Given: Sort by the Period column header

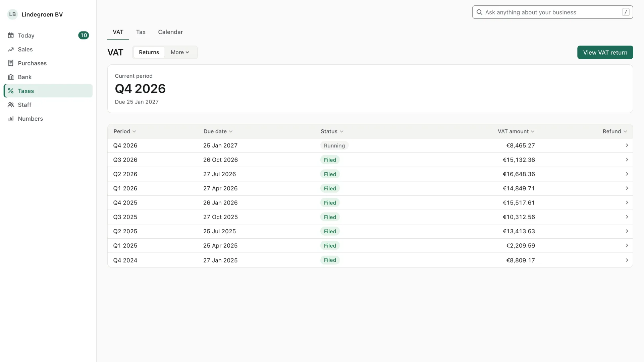Looking at the screenshot, I should (125, 131).
